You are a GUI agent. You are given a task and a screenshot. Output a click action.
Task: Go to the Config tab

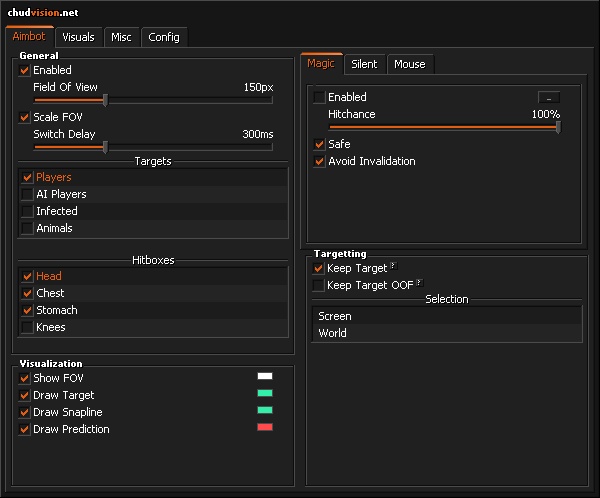164,37
